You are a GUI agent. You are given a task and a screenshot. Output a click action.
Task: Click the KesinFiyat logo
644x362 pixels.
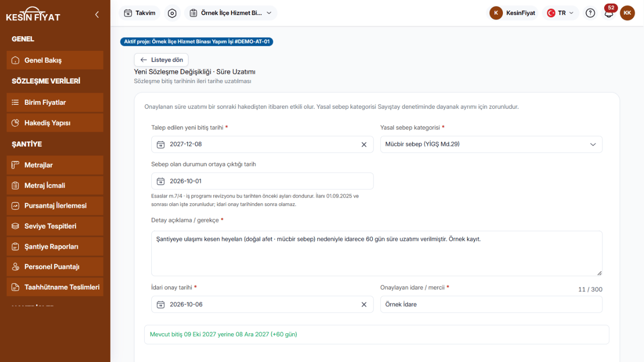33,14
